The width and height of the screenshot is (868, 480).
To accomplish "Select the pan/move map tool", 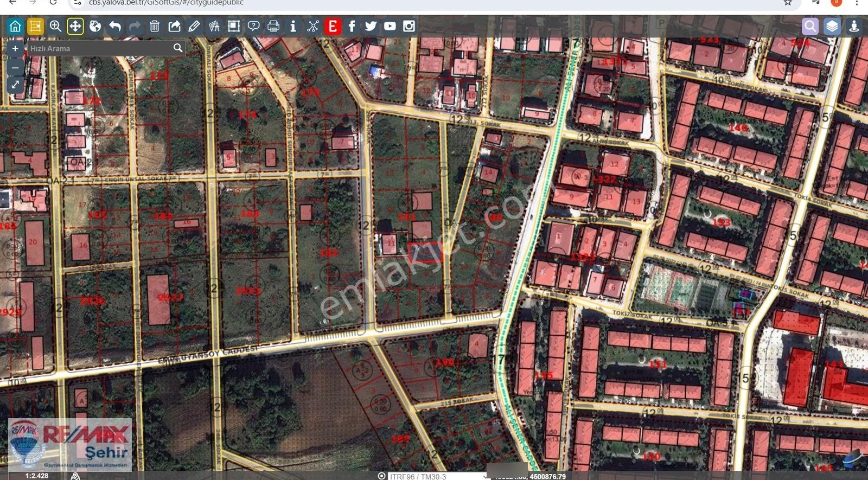I will point(75,26).
